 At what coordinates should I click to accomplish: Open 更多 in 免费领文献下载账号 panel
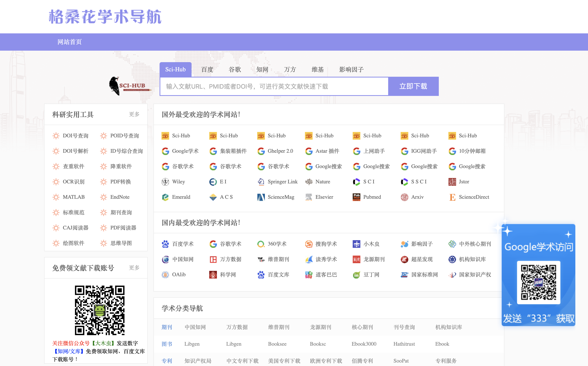(134, 268)
